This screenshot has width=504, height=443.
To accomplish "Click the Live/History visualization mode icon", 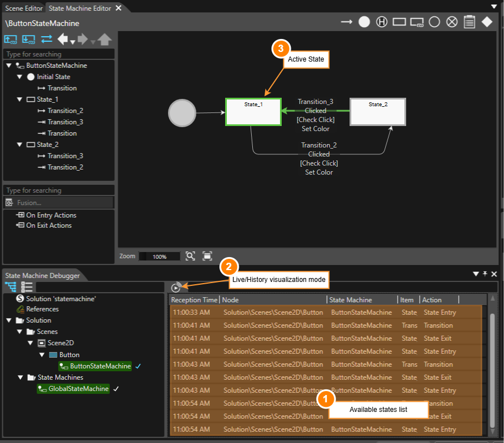I will [x=176, y=287].
